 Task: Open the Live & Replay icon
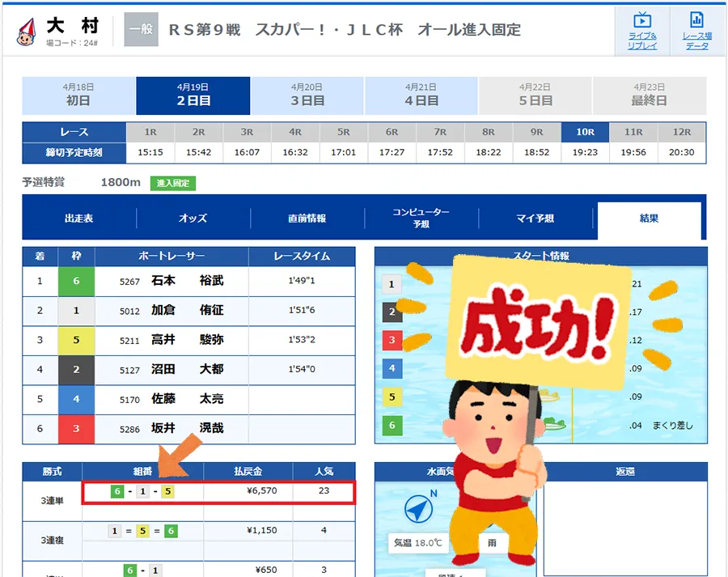[x=642, y=30]
